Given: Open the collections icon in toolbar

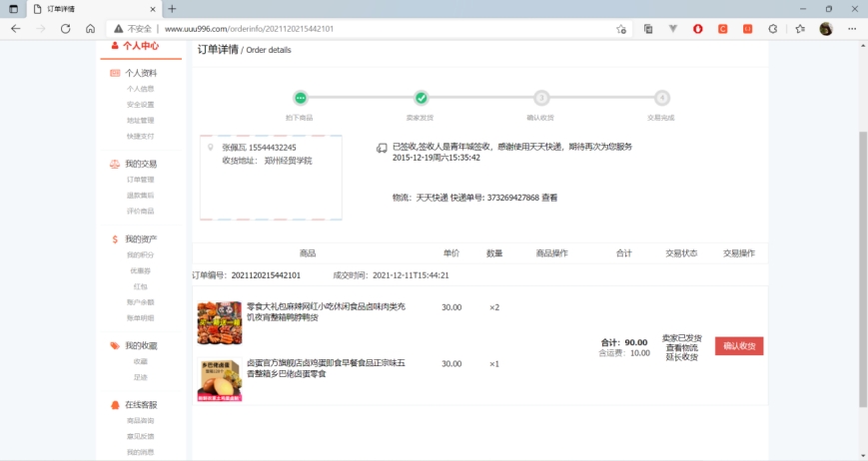Looking at the screenshot, I should [x=647, y=29].
